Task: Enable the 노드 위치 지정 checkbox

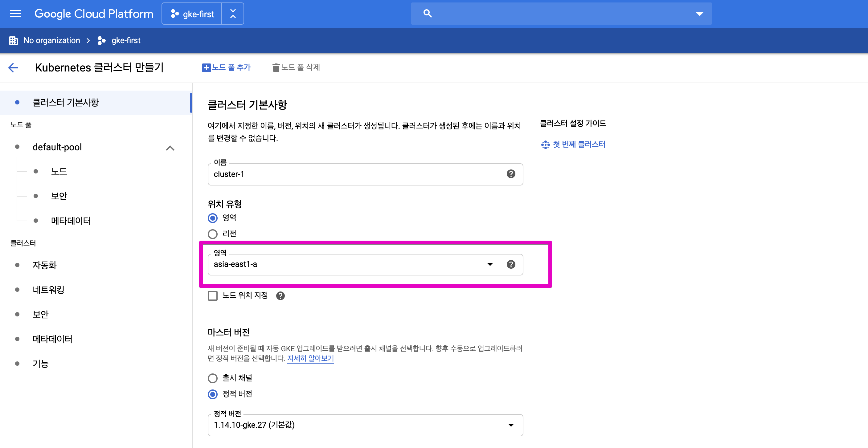Action: point(212,295)
